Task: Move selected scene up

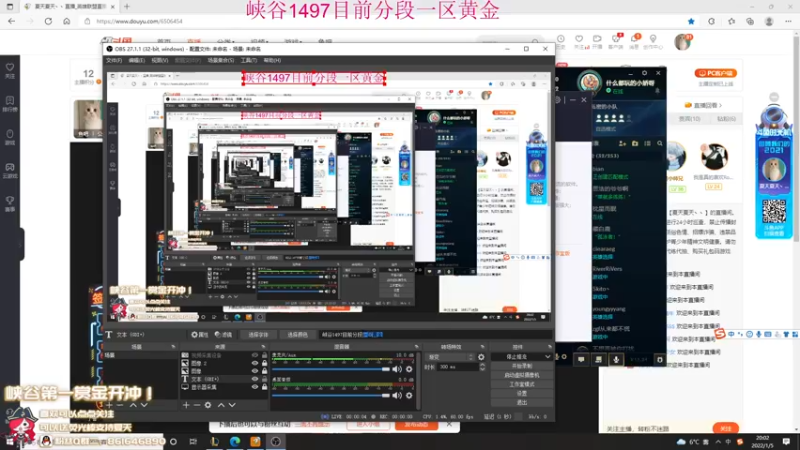Action: point(133,405)
